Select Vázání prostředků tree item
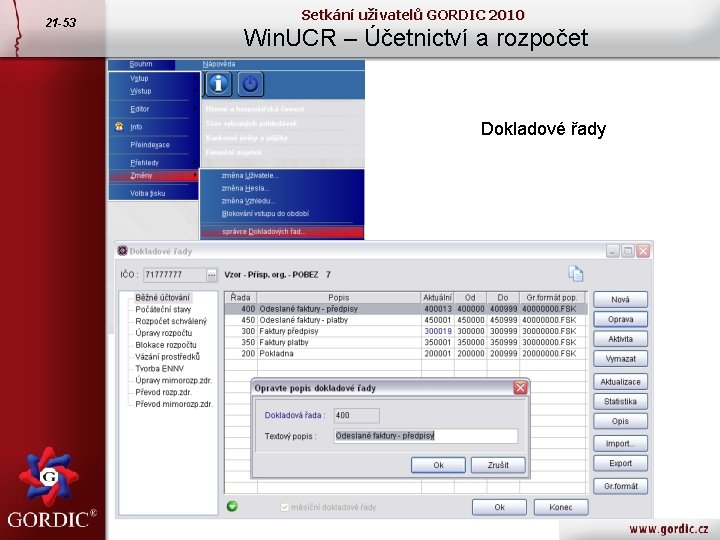The image size is (720, 540). tap(167, 357)
